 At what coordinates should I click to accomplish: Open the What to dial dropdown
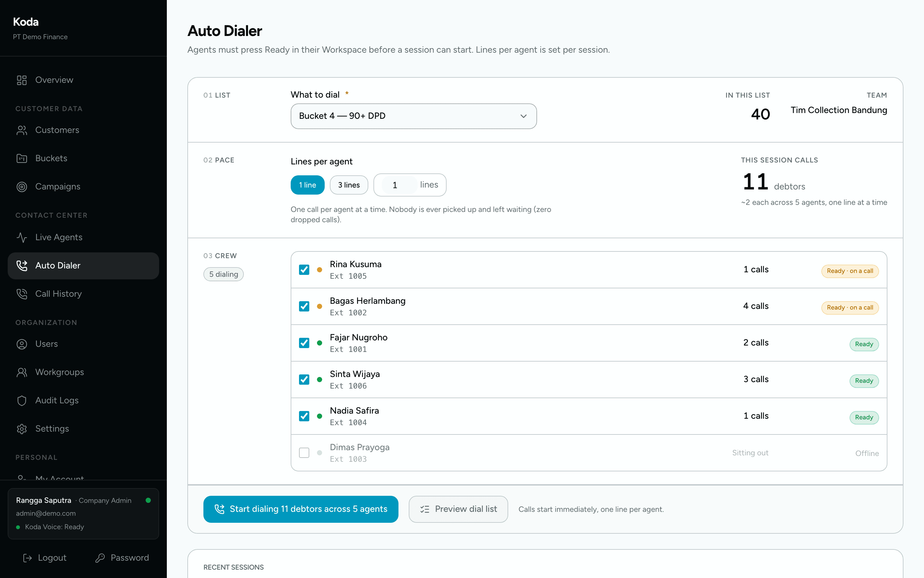(414, 116)
